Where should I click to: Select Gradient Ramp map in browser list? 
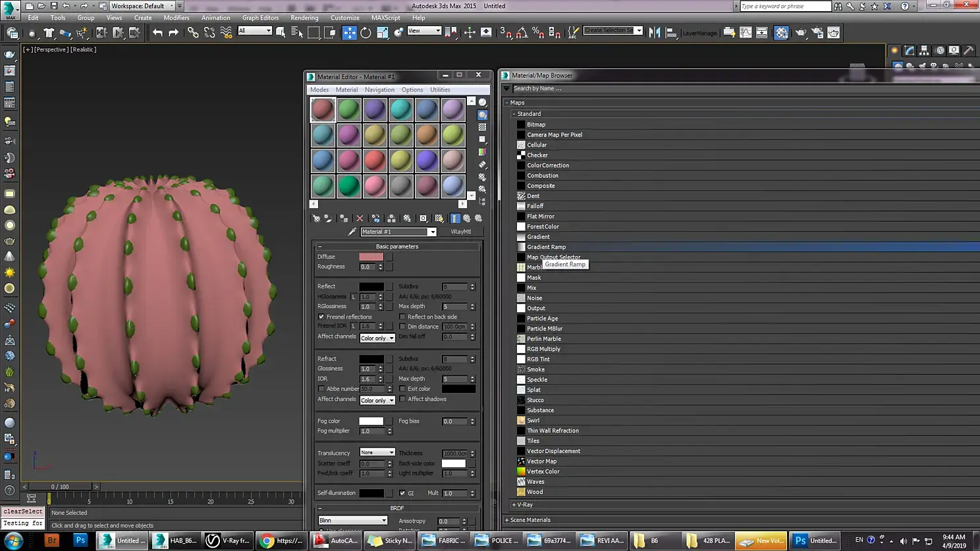pyautogui.click(x=546, y=247)
